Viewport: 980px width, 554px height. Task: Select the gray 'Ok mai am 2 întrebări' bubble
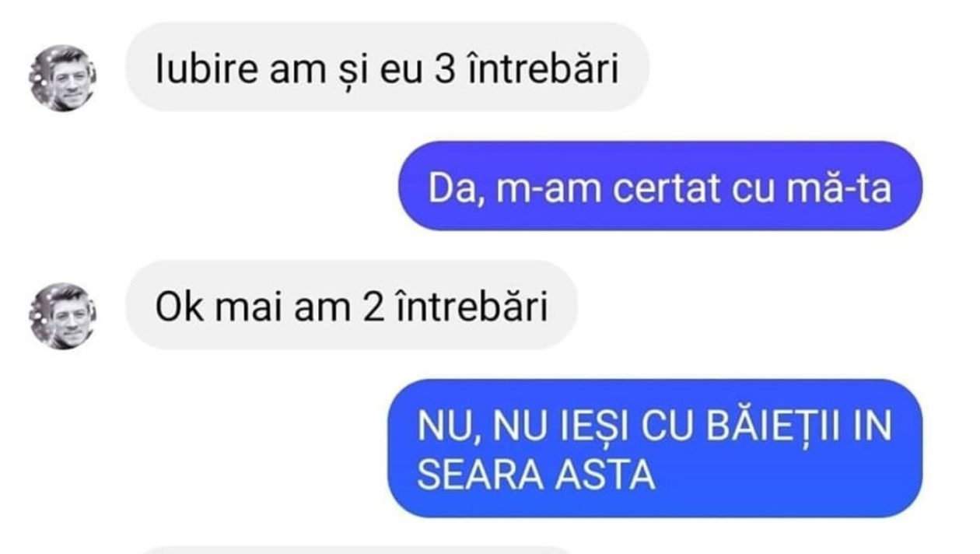(x=352, y=306)
